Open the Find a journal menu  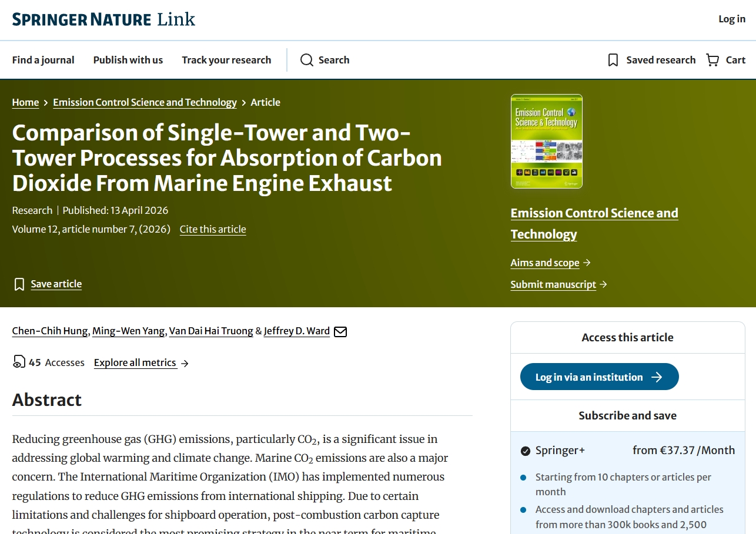tap(43, 60)
